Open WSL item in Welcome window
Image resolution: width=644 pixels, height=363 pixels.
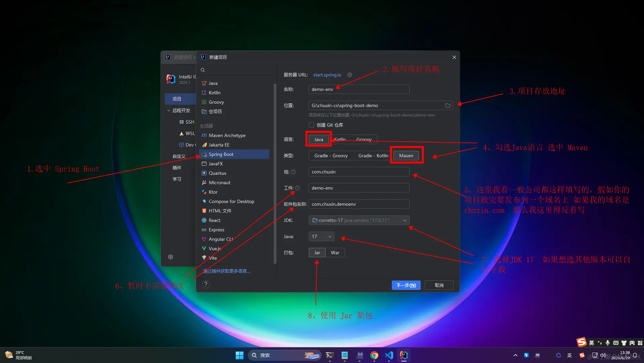tap(187, 133)
